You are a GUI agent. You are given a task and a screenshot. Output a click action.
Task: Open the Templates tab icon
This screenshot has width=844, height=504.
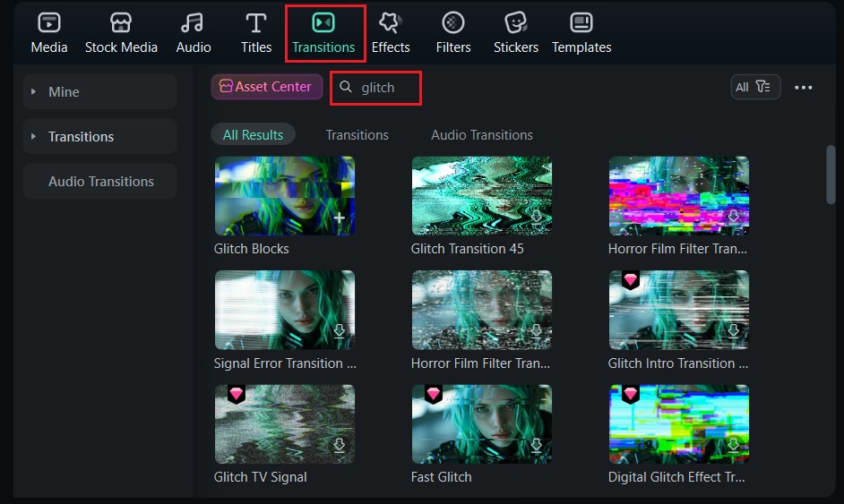(581, 22)
